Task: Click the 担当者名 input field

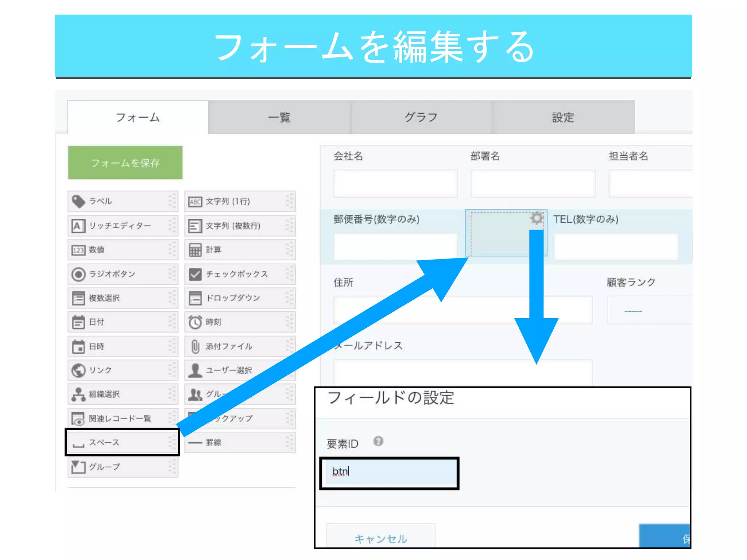Action: [650, 183]
